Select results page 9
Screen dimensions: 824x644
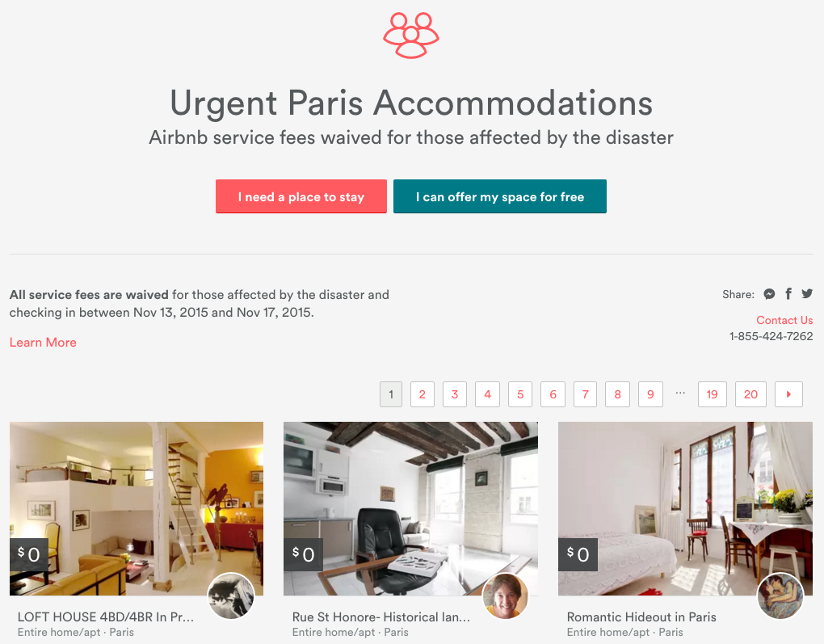[x=650, y=394]
